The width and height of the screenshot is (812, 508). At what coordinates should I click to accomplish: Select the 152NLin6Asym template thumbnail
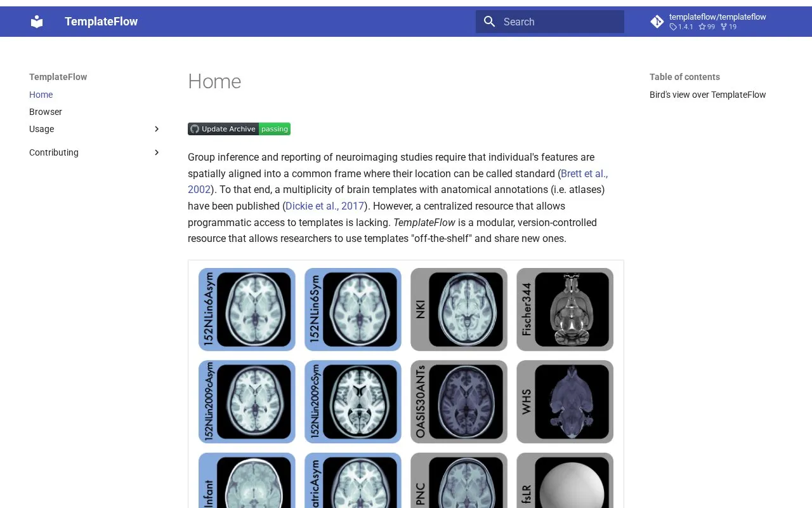pos(247,309)
